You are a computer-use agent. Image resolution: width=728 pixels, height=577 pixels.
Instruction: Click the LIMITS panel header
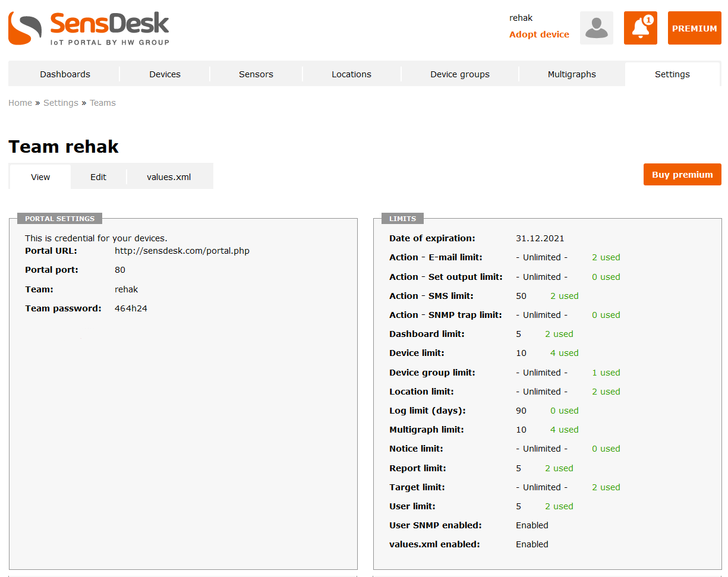tap(402, 219)
